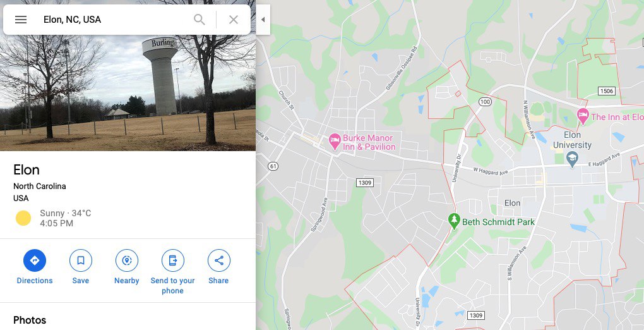Clear the search with the X icon

[x=233, y=20]
